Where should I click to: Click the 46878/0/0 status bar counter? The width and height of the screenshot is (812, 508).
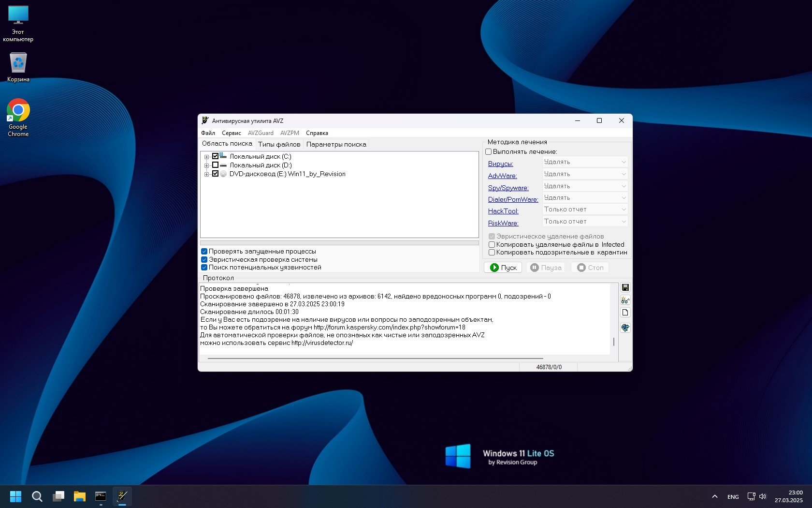(549, 367)
